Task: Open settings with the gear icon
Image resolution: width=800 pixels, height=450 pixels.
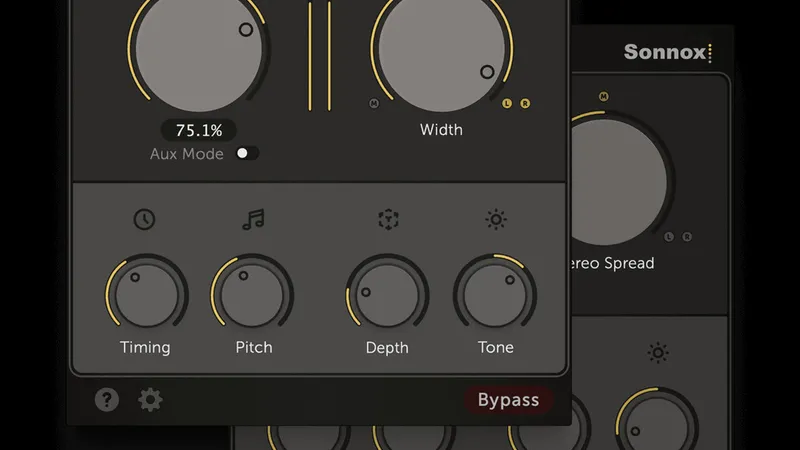Action: [150, 400]
